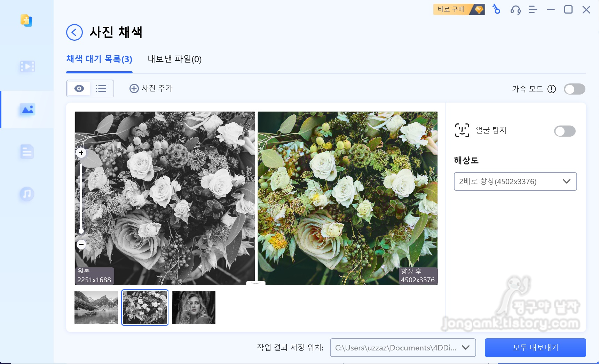Minimize the application window
Viewport: 599px width, 364px height.
pyautogui.click(x=551, y=10)
